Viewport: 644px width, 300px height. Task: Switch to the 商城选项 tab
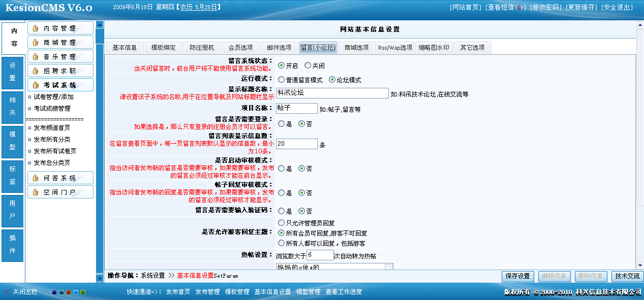pyautogui.click(x=356, y=47)
